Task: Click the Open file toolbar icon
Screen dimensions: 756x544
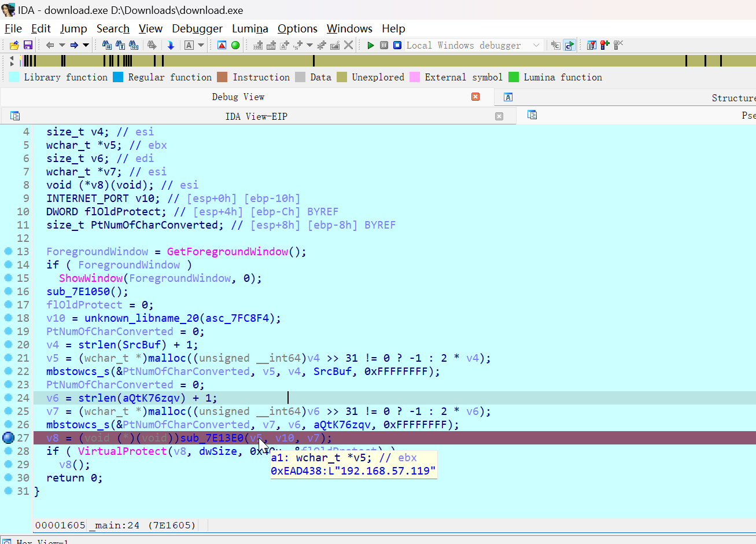Action: [x=14, y=45]
